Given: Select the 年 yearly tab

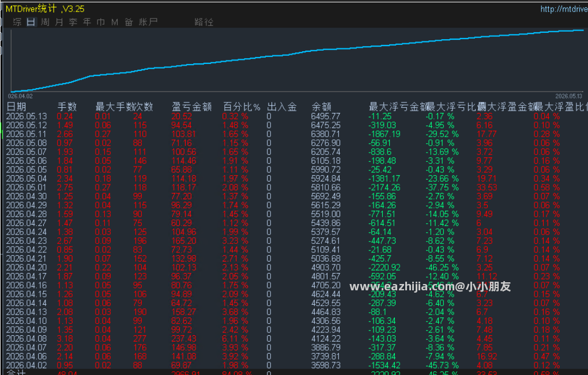Looking at the screenshot, I should coord(87,22).
